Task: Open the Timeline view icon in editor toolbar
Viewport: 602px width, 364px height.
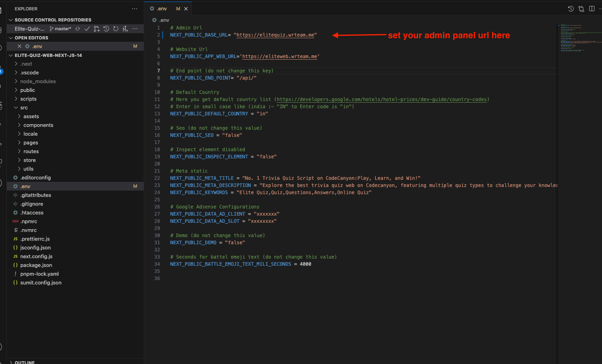Action: tap(571, 8)
